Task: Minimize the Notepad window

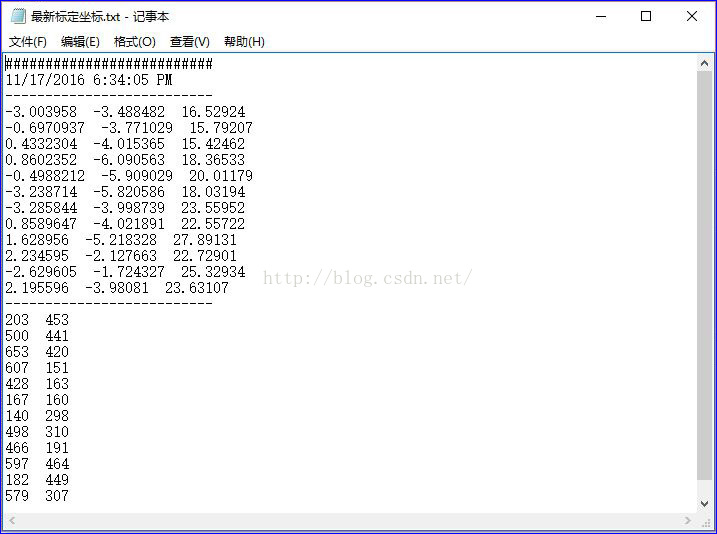Action: click(601, 16)
